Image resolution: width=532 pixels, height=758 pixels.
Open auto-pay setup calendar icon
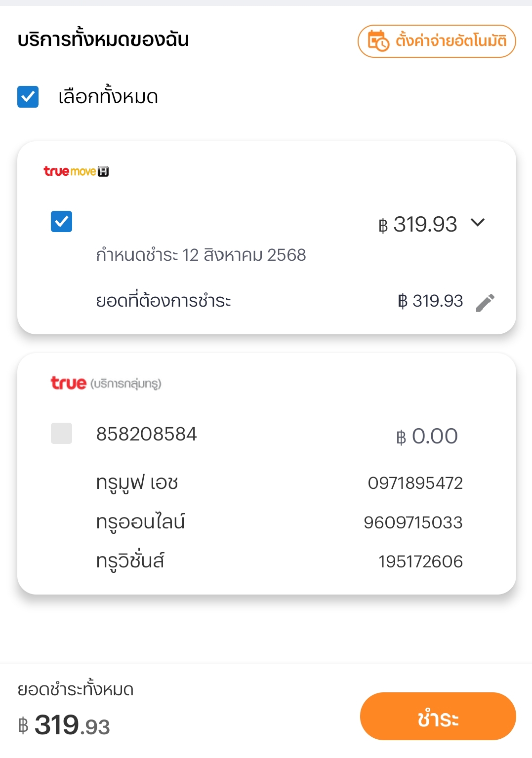[378, 41]
